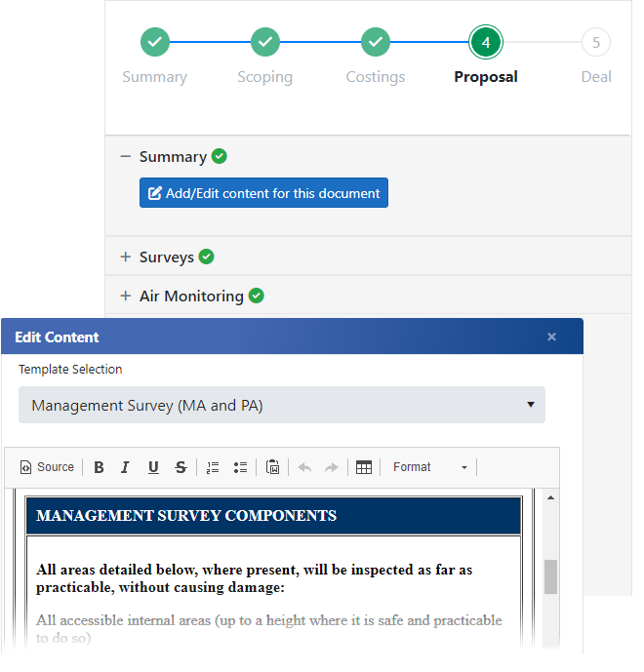Open the Format dropdown in toolbar
Screen dimensions: 644x672
(x=429, y=467)
